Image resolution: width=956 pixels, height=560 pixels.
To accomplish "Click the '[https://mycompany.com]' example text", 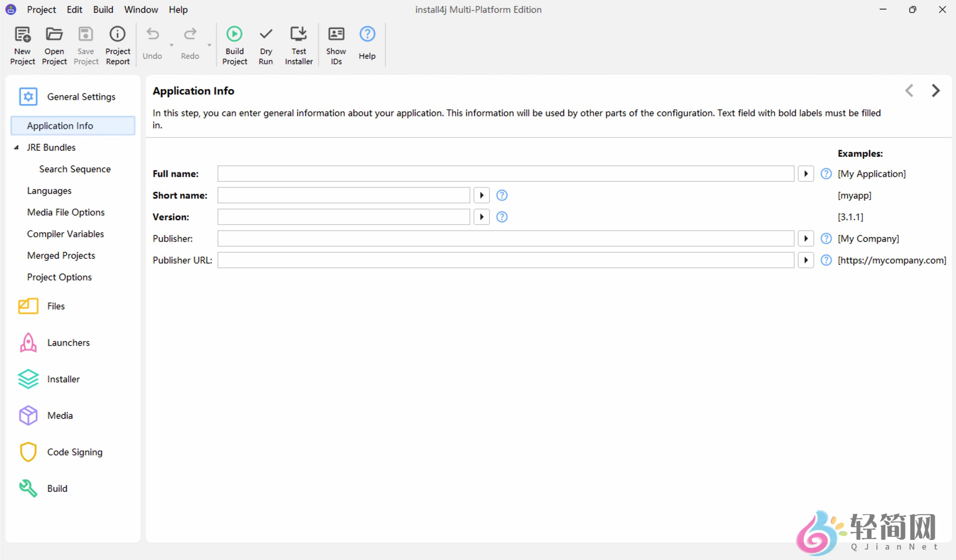I will click(892, 260).
